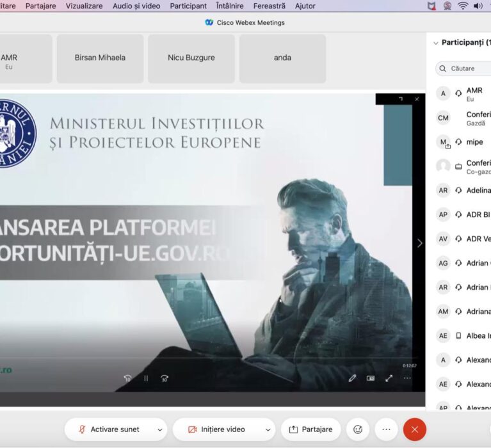Close the shared content overlay with X

pyautogui.click(x=417, y=99)
